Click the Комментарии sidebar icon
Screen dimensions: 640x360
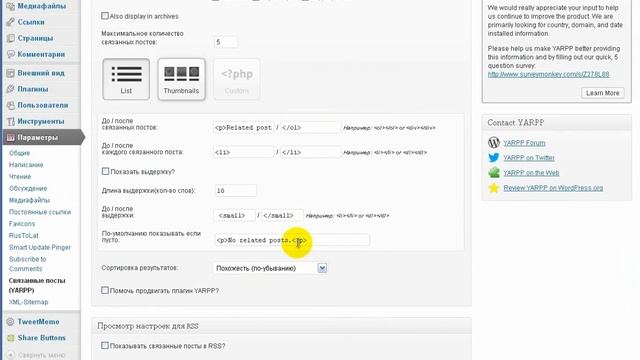[x=11, y=54]
